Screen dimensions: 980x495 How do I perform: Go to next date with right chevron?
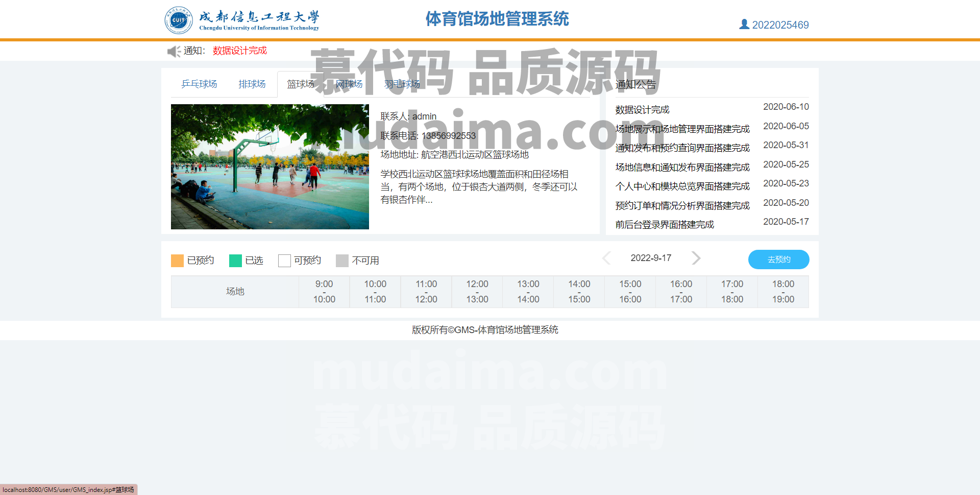[696, 258]
